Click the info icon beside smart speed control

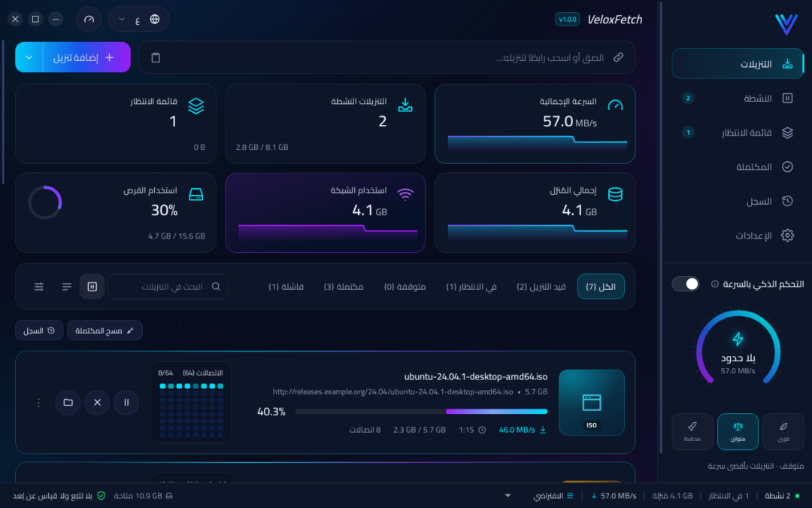715,284
